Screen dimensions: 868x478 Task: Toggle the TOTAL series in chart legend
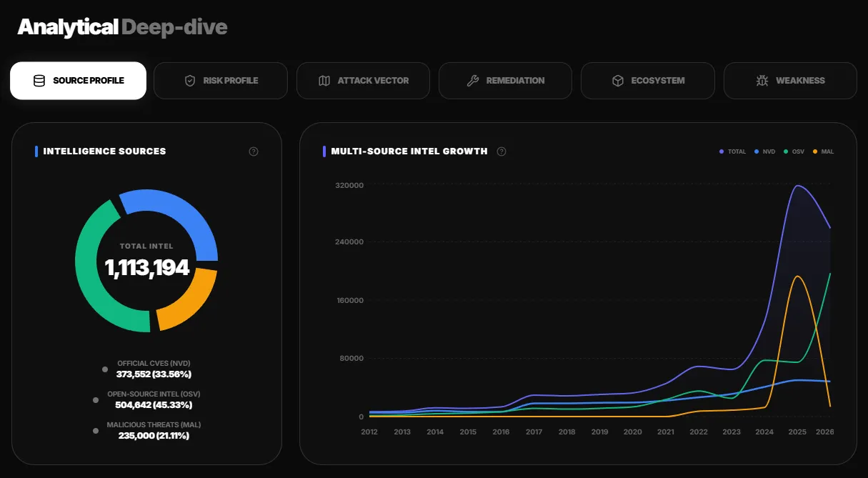[733, 151]
